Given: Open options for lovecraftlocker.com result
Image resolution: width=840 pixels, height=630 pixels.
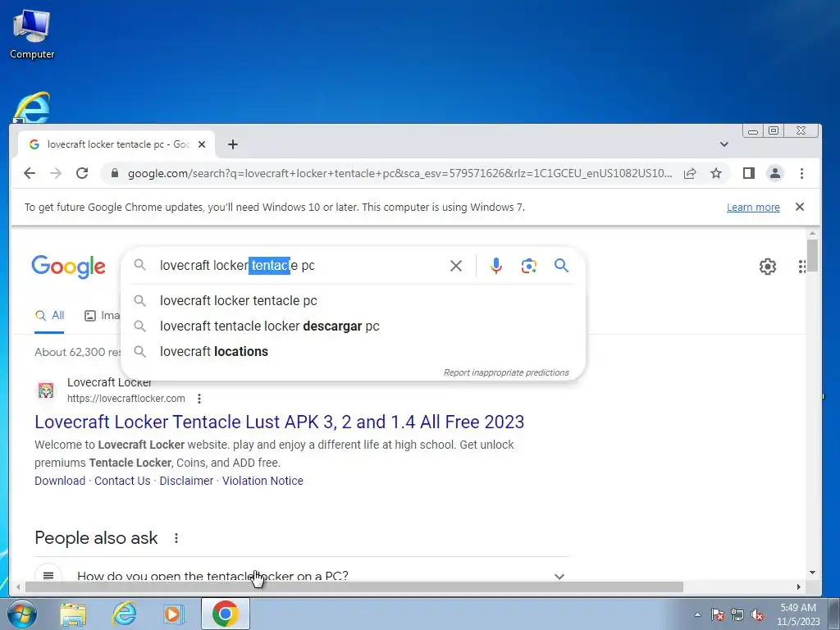Looking at the screenshot, I should [x=199, y=399].
